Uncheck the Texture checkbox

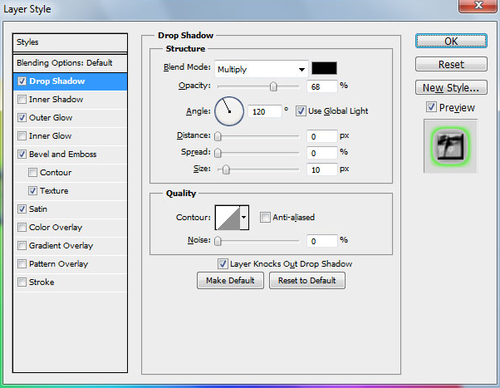tap(33, 191)
